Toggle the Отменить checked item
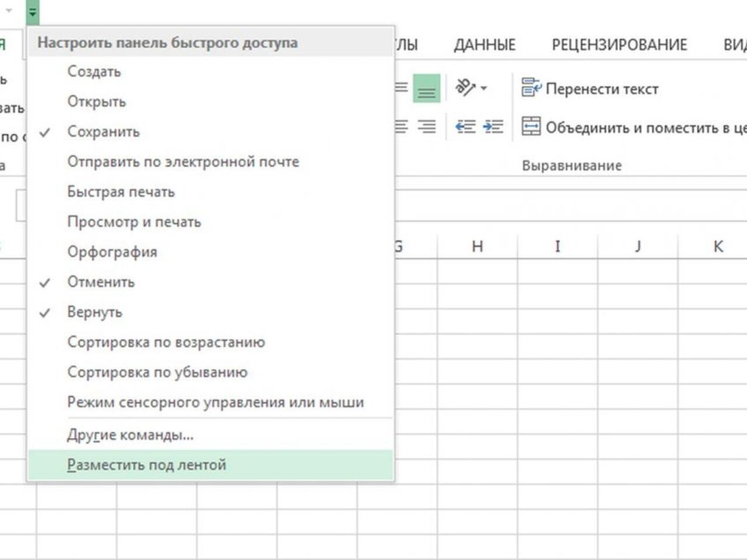The height and width of the screenshot is (560, 747). 101,282
